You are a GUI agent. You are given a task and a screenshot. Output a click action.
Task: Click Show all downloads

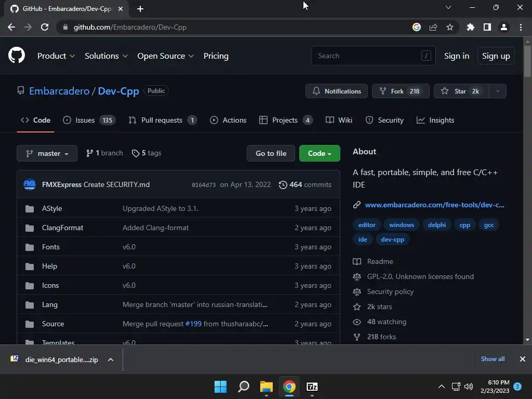click(493, 359)
